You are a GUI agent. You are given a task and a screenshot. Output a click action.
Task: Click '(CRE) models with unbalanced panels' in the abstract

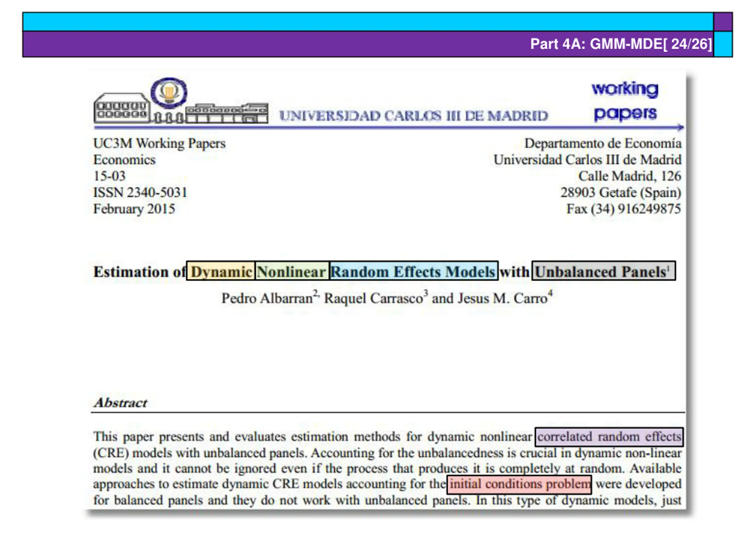click(x=199, y=453)
